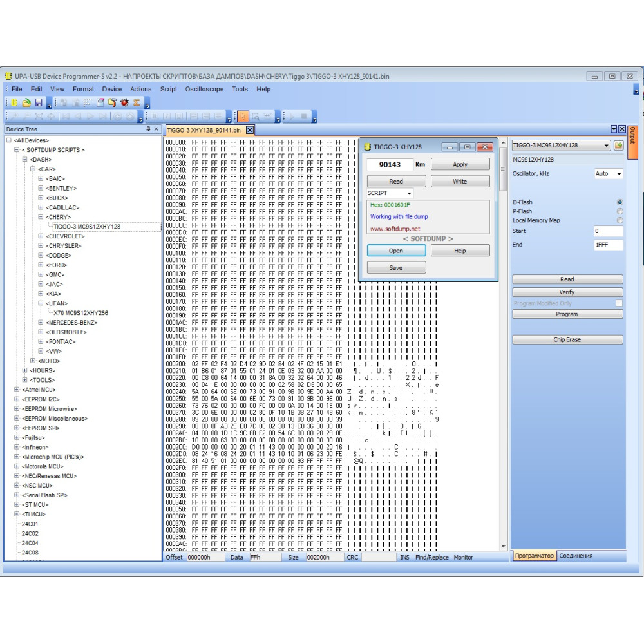Expand the BENTLEY tree node
This screenshot has width=644, height=644.
tap(41, 188)
